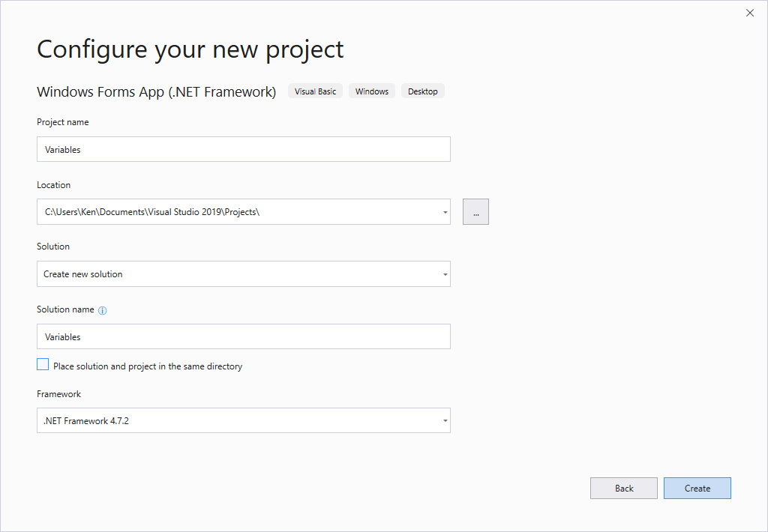Close the configure project dialog
This screenshot has height=532, width=768.
(749, 13)
